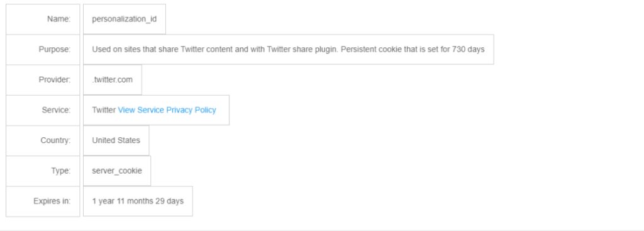Screen dimensions: 644x231
Task: Click the United States country value
Action: 116,140
